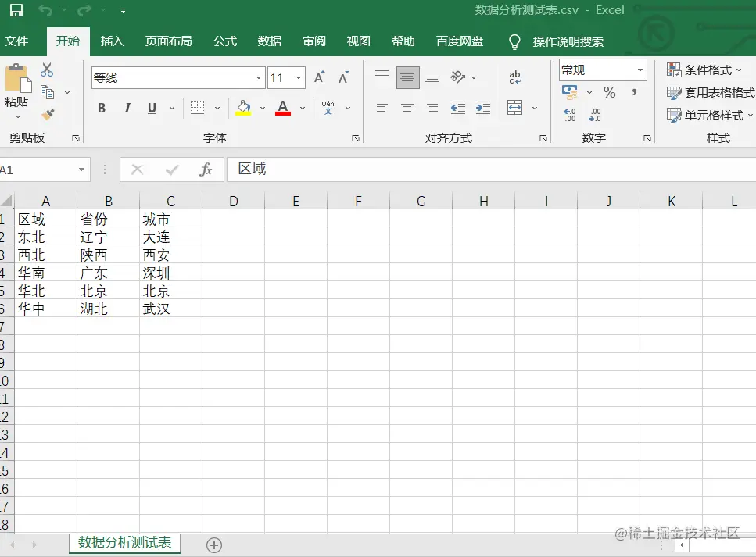Copy selection with the copy icon

[x=47, y=92]
